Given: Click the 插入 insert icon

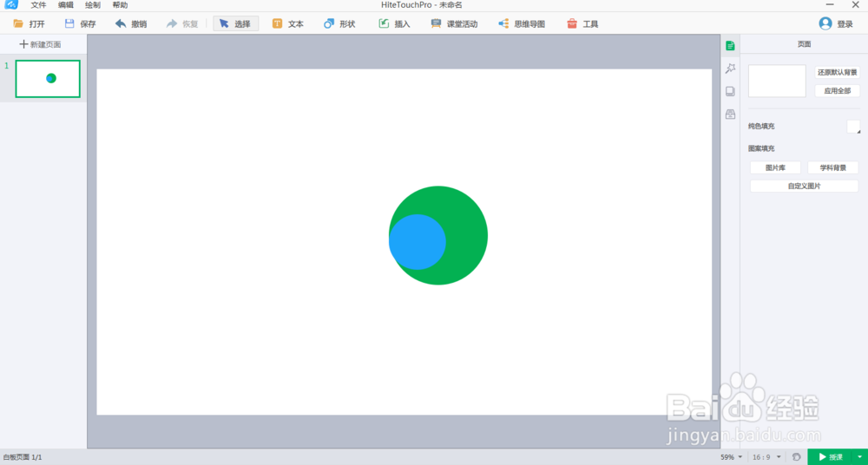Looking at the screenshot, I should pyautogui.click(x=384, y=23).
